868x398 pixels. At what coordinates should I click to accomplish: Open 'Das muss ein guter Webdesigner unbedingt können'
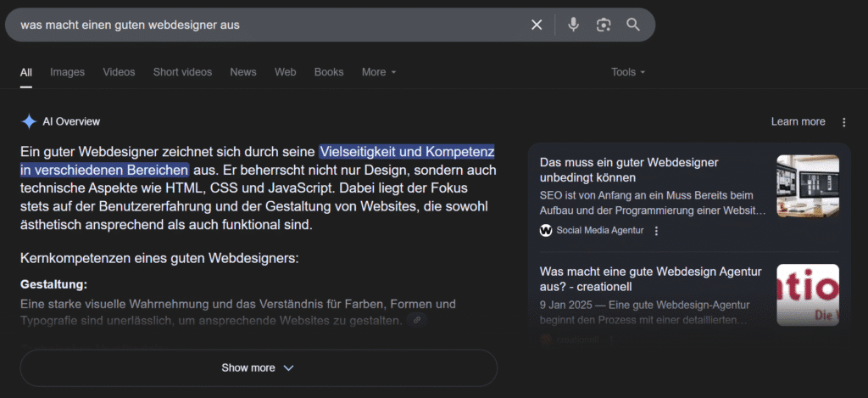coord(629,171)
